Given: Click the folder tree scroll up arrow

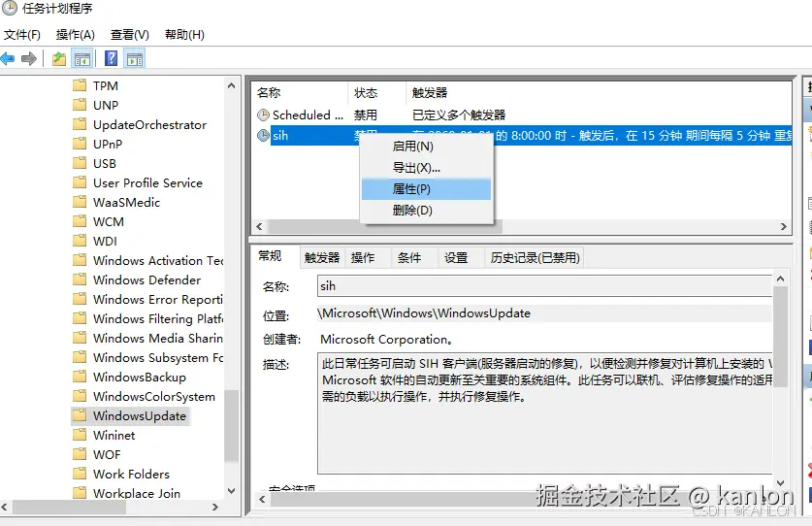Looking at the screenshot, I should point(232,85).
